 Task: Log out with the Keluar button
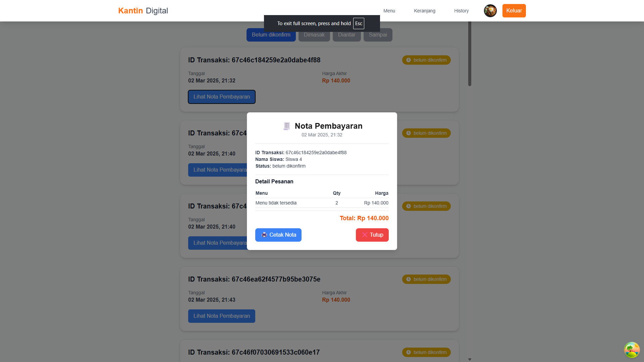pyautogui.click(x=514, y=11)
